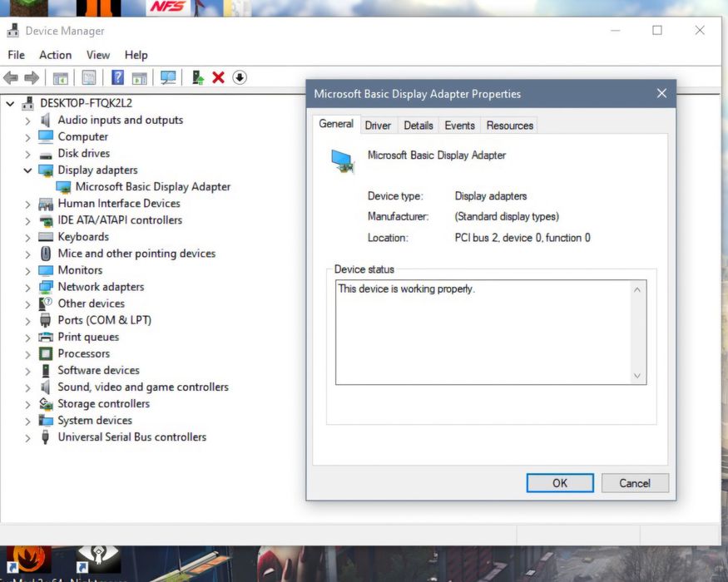Select Microsoft Basic Display Adapter tree icon
Viewport: 728px width, 582px height.
coord(63,187)
